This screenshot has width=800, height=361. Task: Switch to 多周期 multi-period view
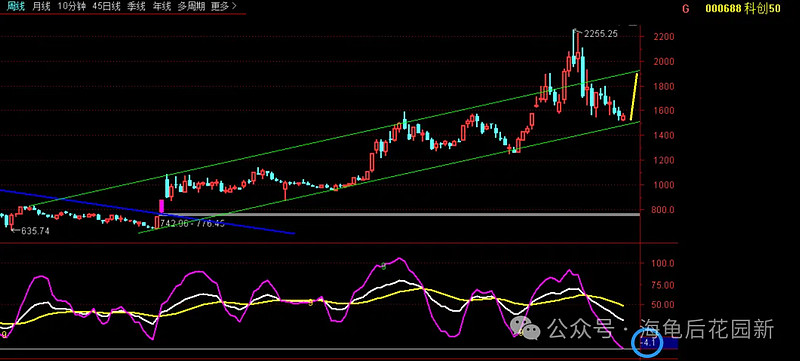[191, 6]
